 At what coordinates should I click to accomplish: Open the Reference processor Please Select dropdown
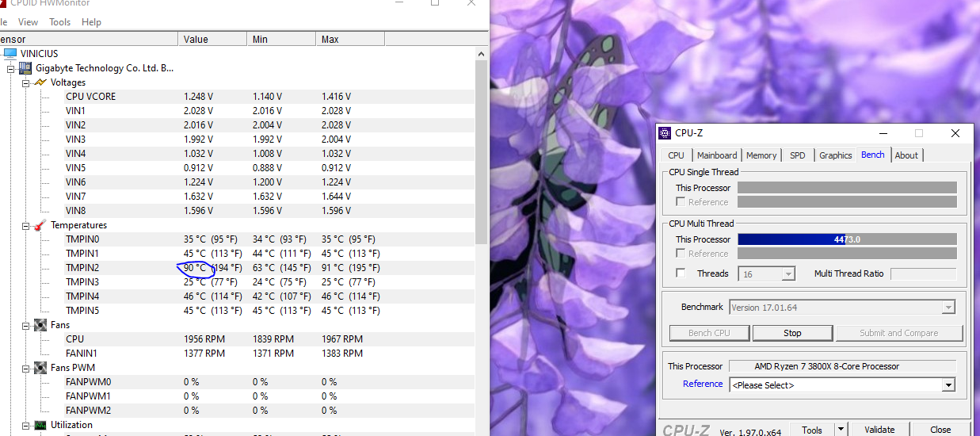click(x=948, y=385)
